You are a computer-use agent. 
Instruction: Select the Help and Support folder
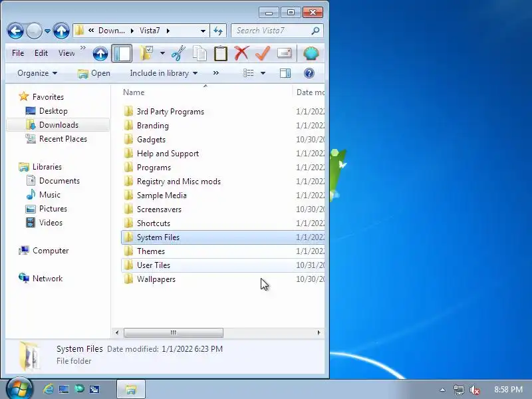(168, 154)
